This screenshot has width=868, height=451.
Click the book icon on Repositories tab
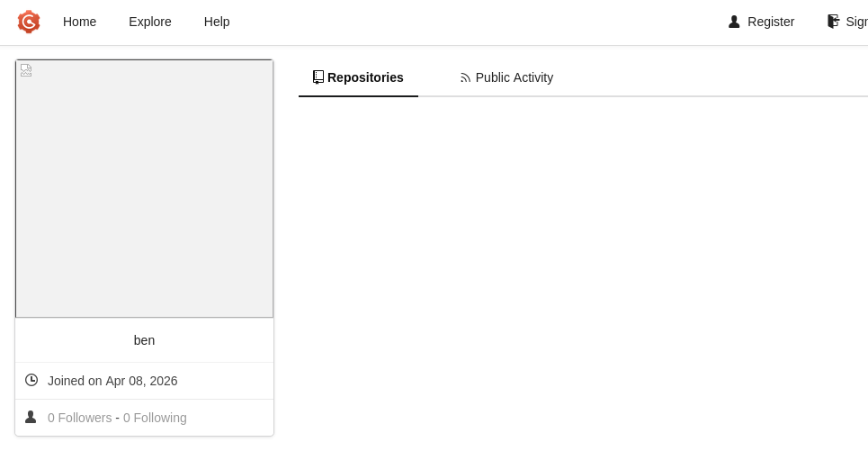pyautogui.click(x=318, y=77)
